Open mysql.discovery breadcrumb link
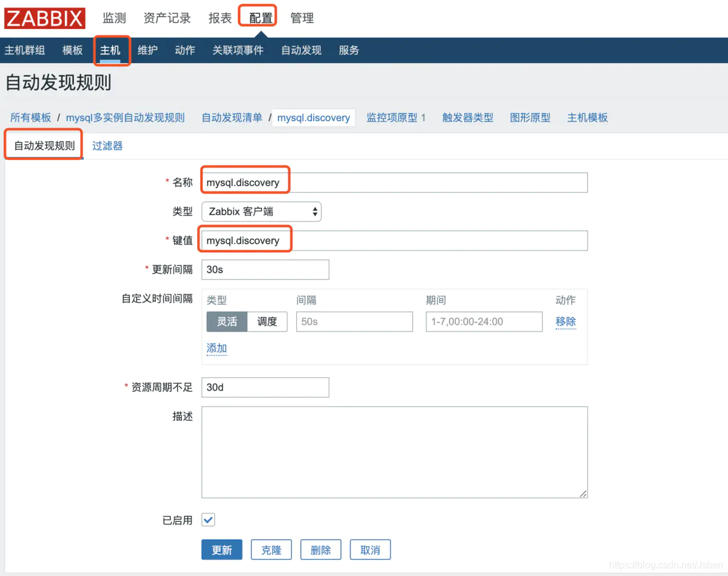Screen dimensions: 728x576 coord(314,118)
